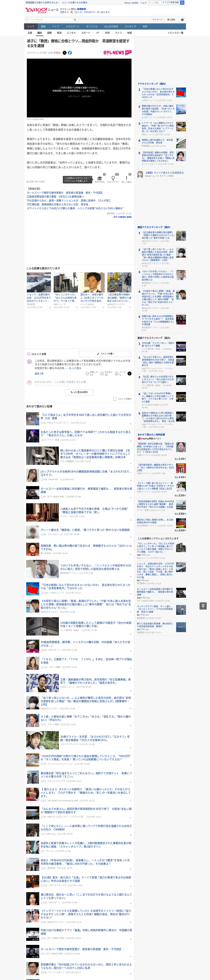Open 購入履歴
Viewport: 210px width, 980px height.
point(171,20)
